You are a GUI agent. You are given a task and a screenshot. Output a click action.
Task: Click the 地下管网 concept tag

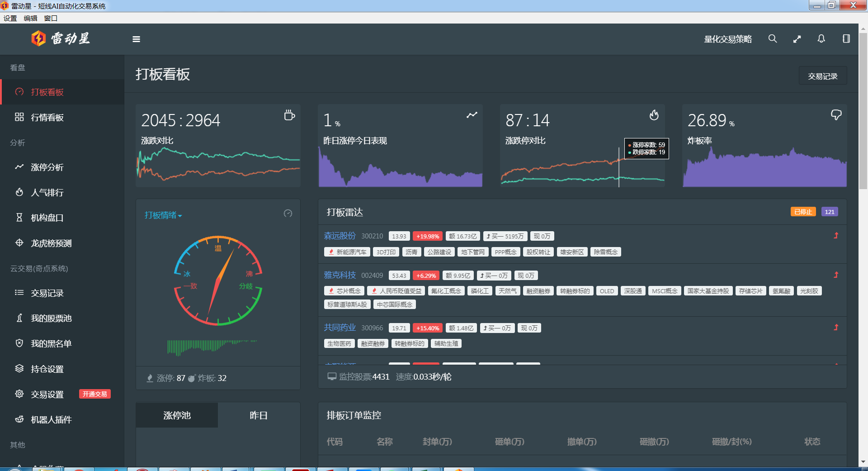[x=472, y=252]
